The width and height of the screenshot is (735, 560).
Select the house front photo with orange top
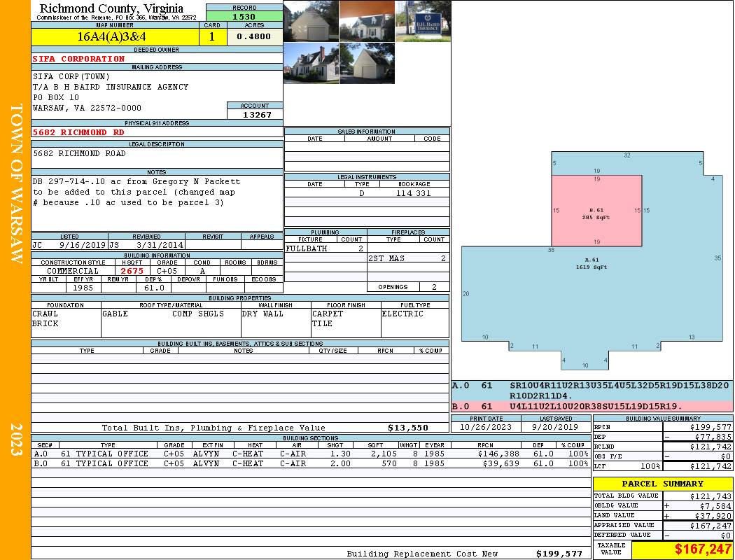pos(367,21)
